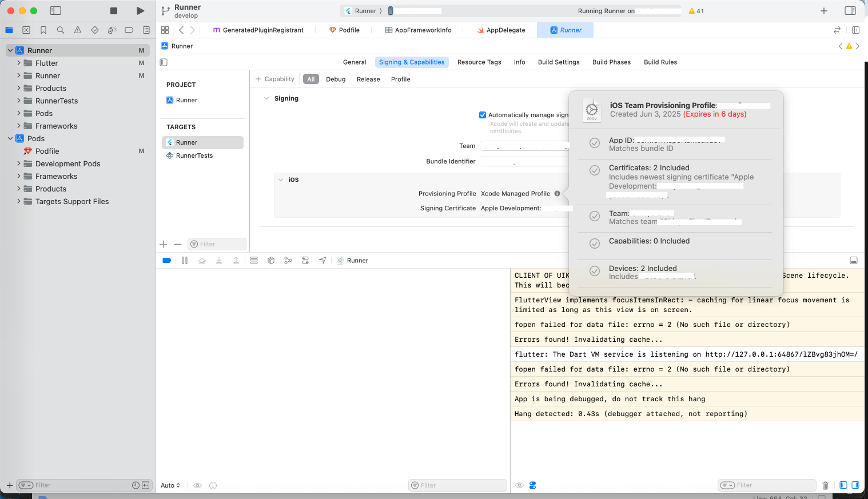Hide the debug area
The width and height of the screenshot is (868, 499).
(854, 260)
